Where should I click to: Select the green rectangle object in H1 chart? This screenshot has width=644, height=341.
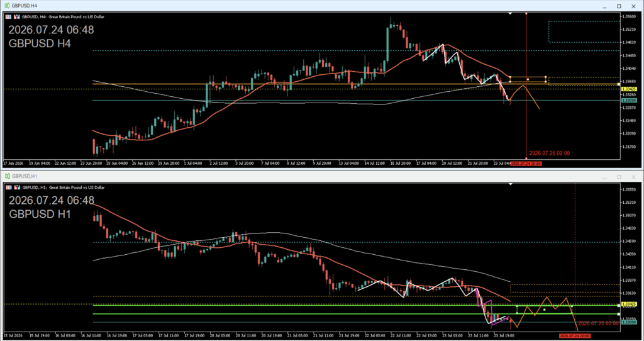pos(544,310)
